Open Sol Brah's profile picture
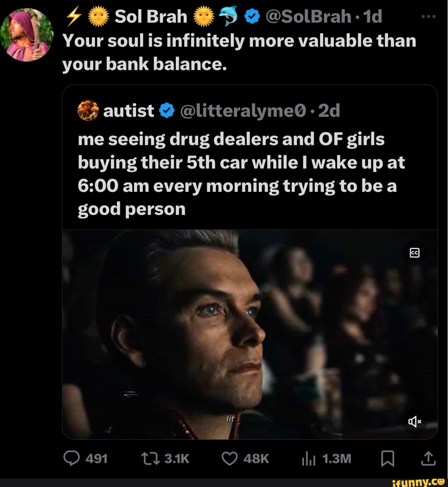 point(27,35)
